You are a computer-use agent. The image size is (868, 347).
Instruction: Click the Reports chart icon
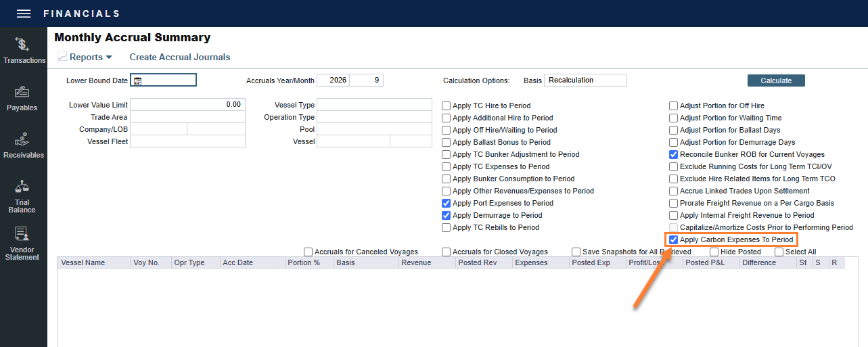click(62, 57)
